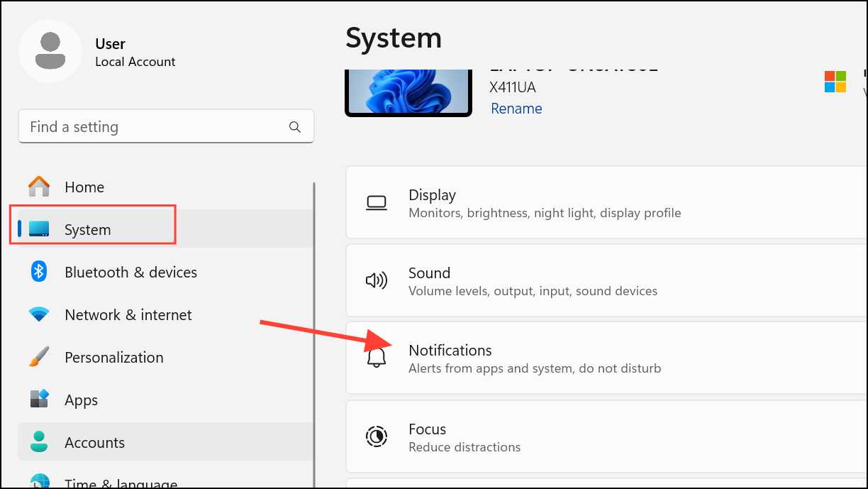Open the Time & language section
This screenshot has width=868, height=489.
click(121, 483)
